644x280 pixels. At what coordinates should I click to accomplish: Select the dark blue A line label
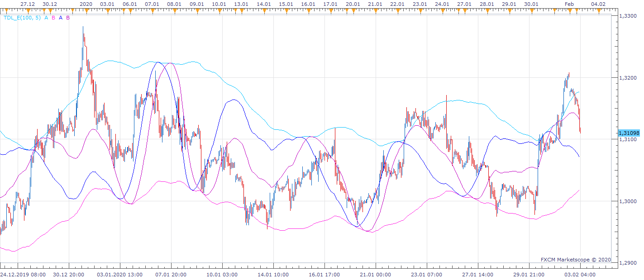point(61,18)
